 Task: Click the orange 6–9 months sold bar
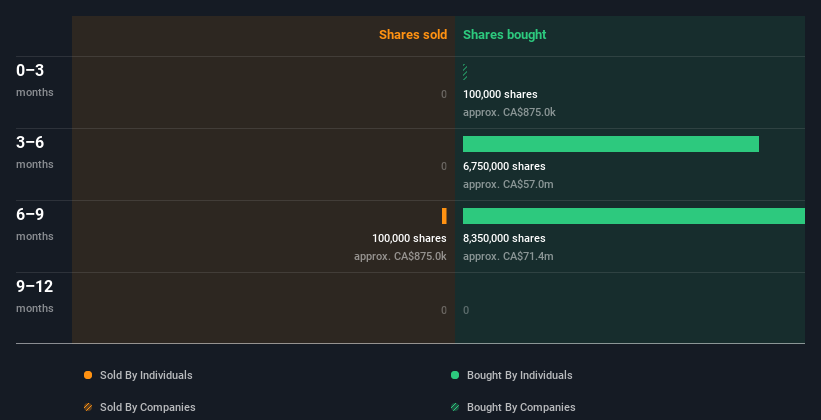(445, 216)
